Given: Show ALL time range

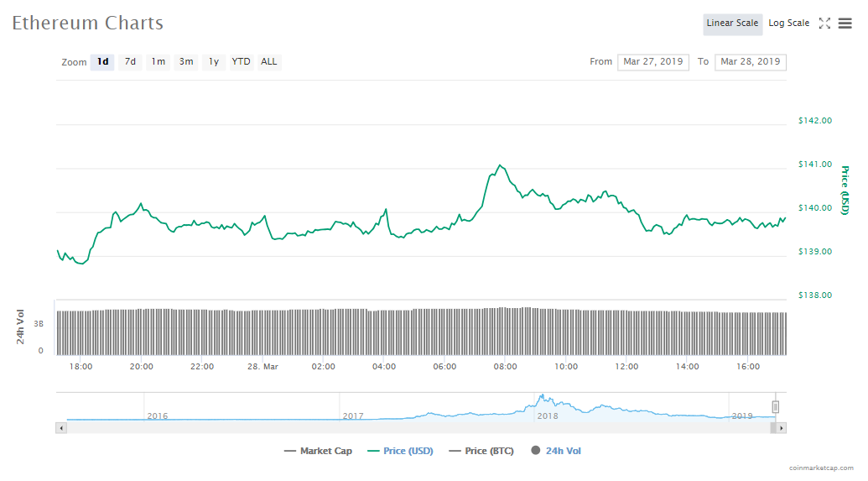Looking at the screenshot, I should click(268, 61).
